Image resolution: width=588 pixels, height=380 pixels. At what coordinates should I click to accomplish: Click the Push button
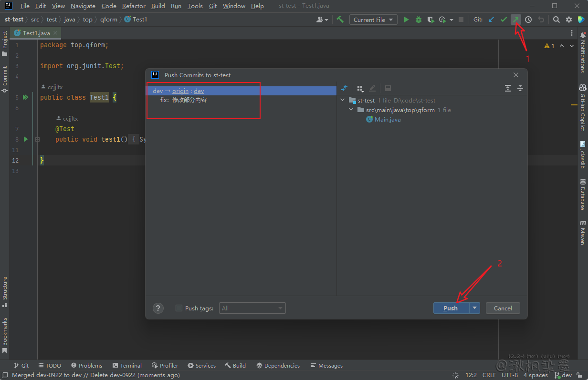pos(451,308)
